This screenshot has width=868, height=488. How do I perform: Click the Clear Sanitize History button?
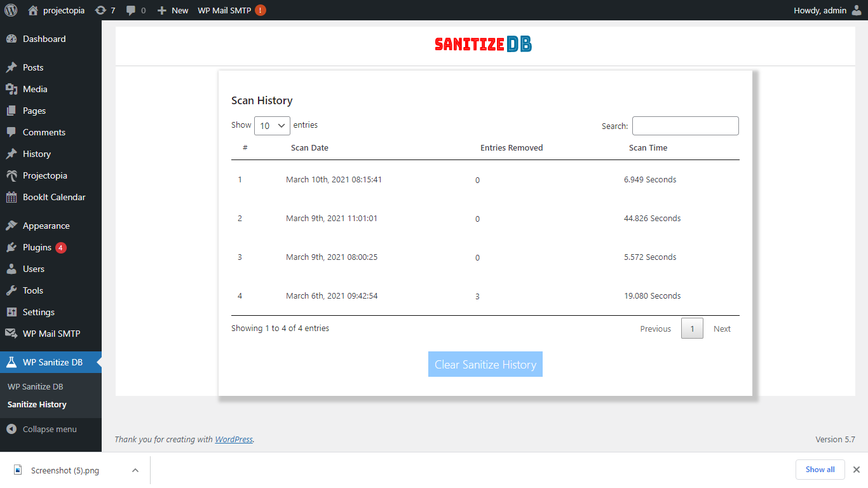485,364
